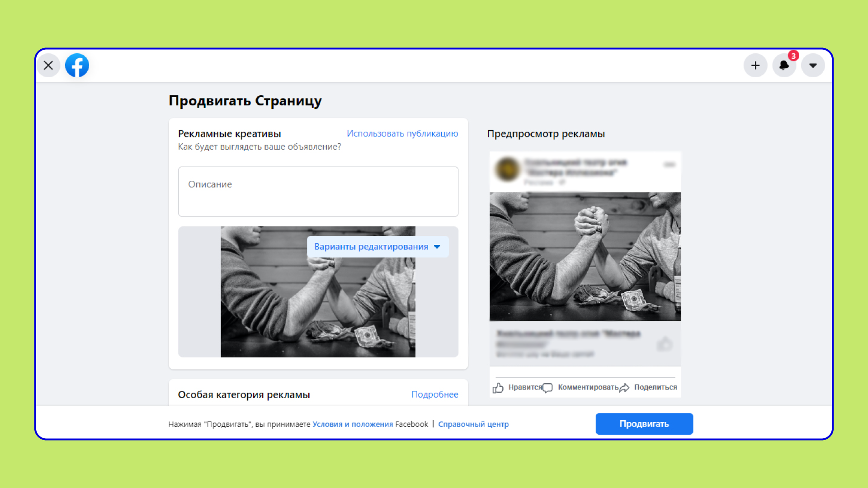Click the red notification badge showing 3
The height and width of the screenshot is (488, 868).
pyautogui.click(x=793, y=56)
